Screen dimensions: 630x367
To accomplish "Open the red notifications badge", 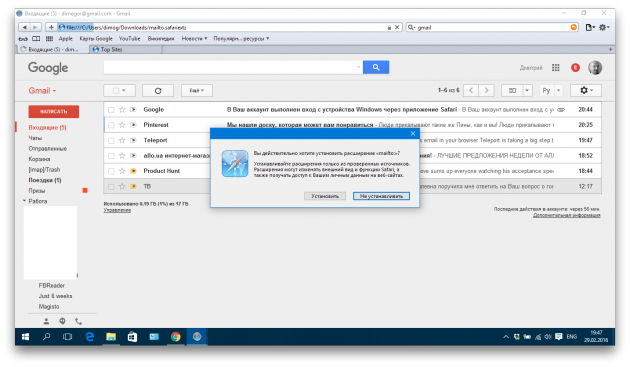I will [575, 68].
